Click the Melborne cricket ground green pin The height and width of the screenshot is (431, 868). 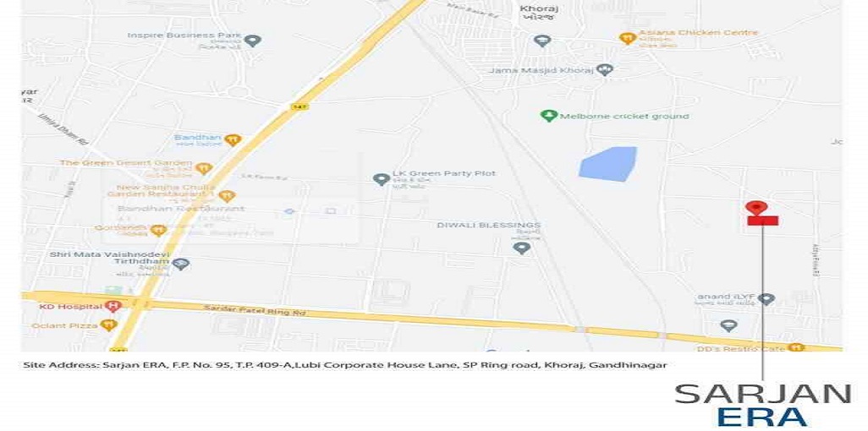[548, 116]
